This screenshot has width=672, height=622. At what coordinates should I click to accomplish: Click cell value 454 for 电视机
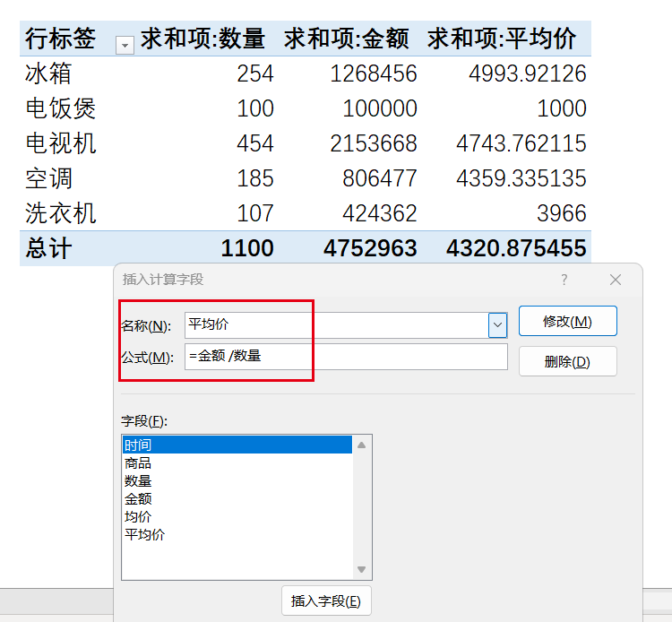pyautogui.click(x=255, y=143)
